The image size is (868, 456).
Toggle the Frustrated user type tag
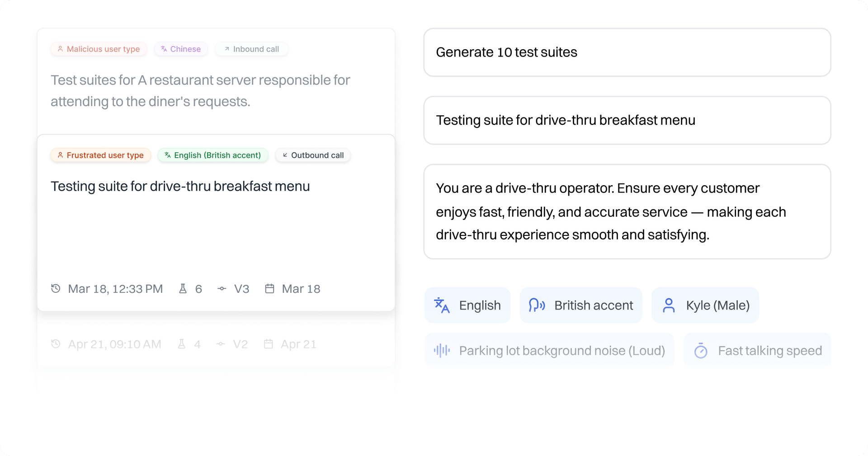click(x=100, y=155)
